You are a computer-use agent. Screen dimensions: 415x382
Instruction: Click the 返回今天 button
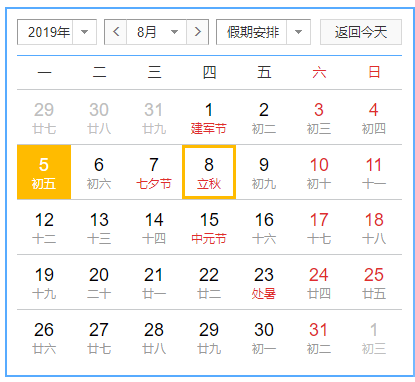click(361, 32)
